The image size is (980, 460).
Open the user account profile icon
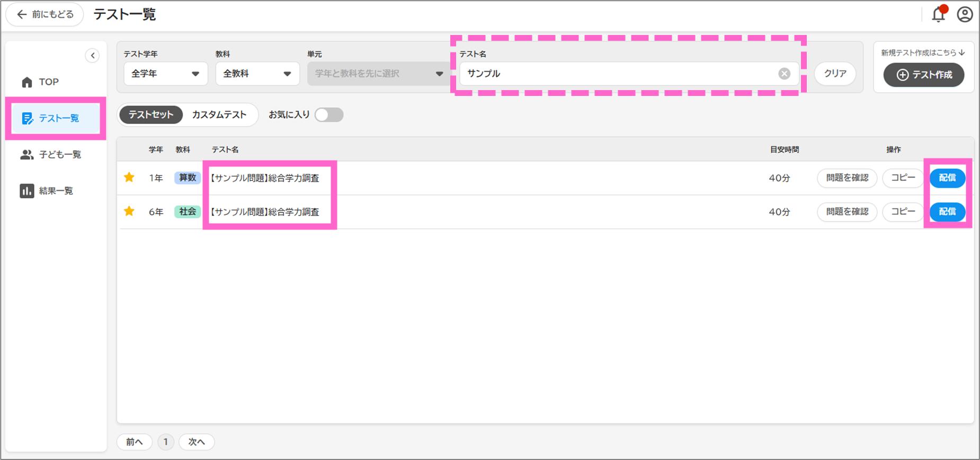click(965, 14)
